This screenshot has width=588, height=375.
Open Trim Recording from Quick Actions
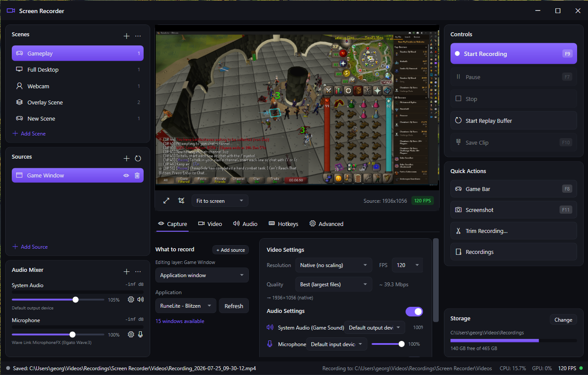click(x=514, y=231)
